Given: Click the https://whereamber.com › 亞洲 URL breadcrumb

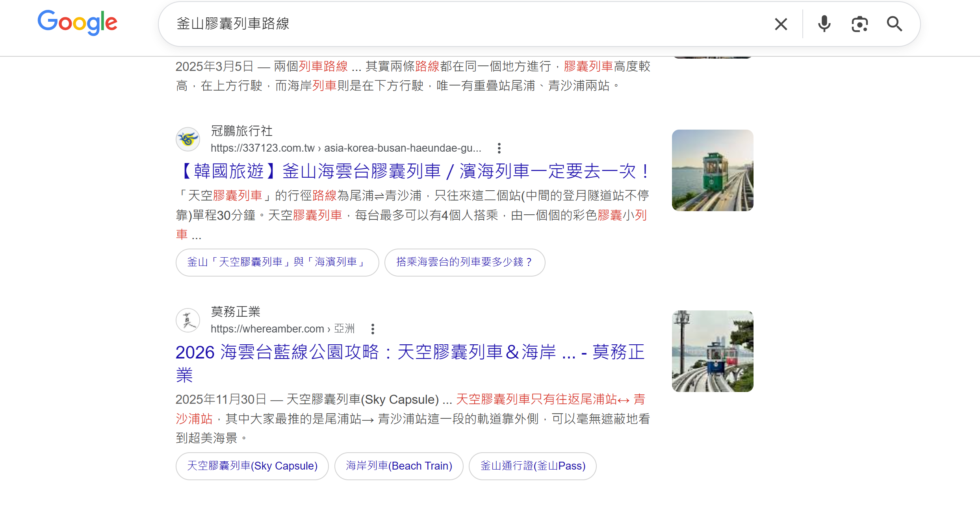Looking at the screenshot, I should pos(282,329).
